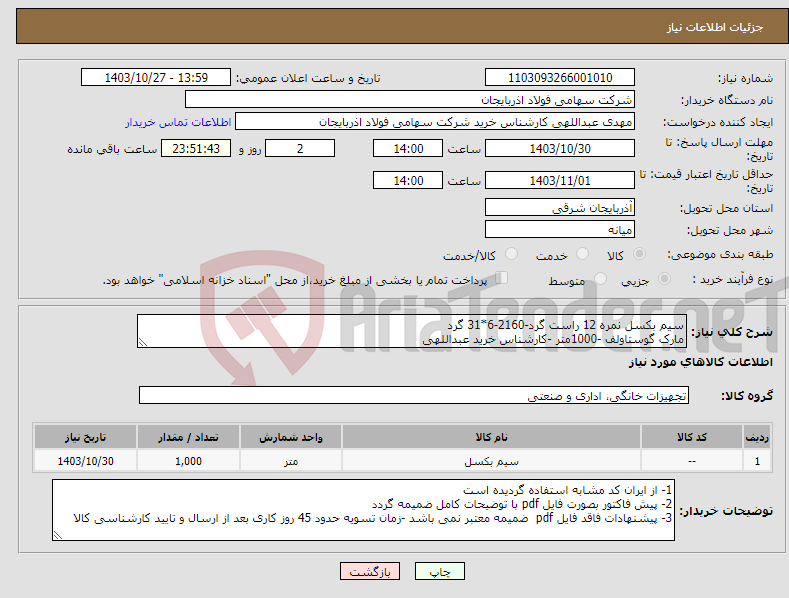Viewport: 789px width, 598px height.
Task: Click the row number 1 cell
Action: pos(757,461)
